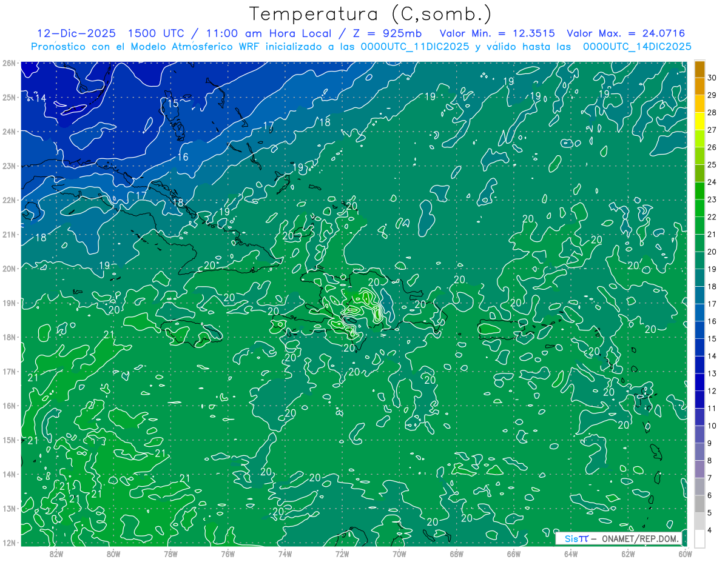Viewport: 728px width, 562px height.
Task: Click the '66W' longitude axis label
Action: [513, 554]
